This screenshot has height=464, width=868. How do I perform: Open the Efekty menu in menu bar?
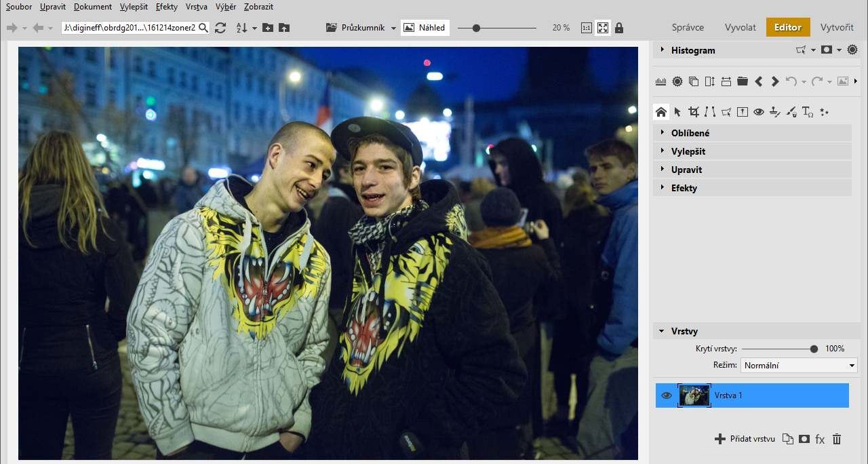click(166, 7)
